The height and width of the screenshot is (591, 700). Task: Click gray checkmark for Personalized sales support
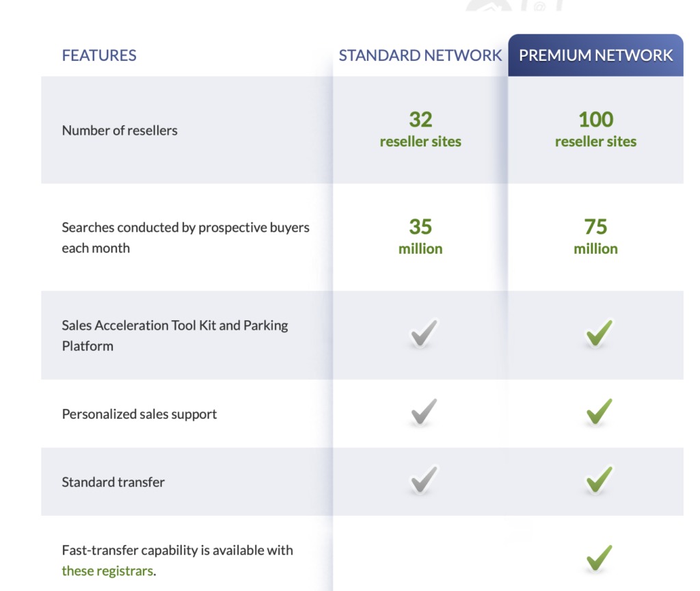(424, 412)
